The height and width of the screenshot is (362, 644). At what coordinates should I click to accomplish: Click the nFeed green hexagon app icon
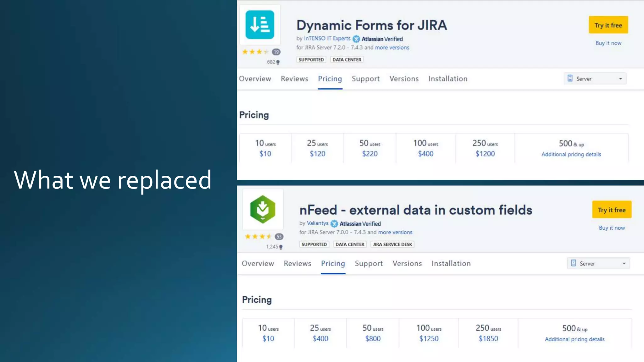tap(263, 209)
